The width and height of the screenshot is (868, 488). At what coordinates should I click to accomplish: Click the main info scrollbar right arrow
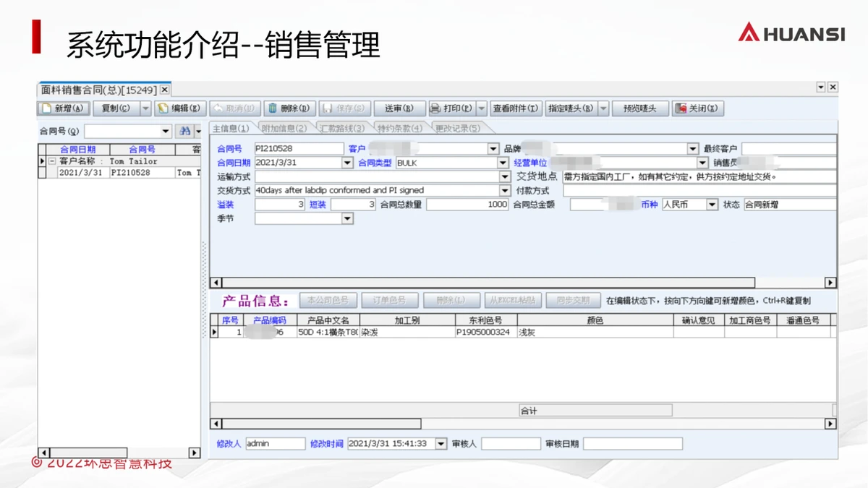pyautogui.click(x=830, y=283)
